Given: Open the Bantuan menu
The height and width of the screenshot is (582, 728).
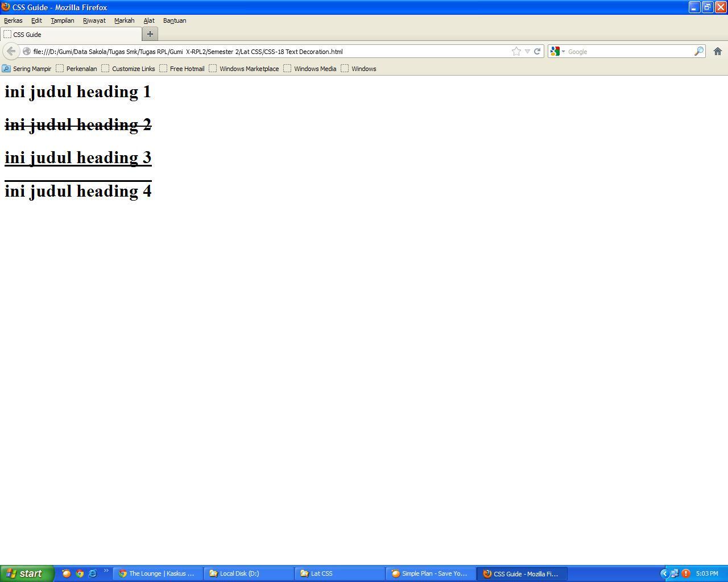Looking at the screenshot, I should point(175,20).
